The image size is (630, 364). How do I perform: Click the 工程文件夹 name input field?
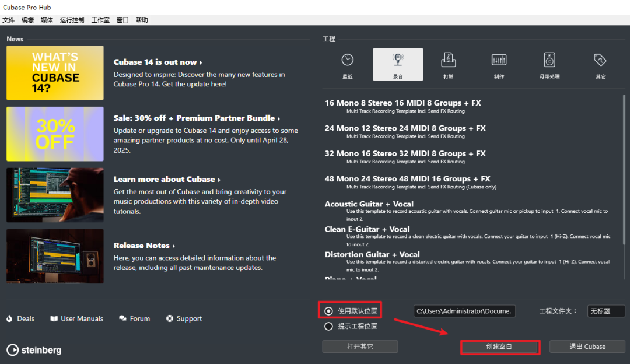pos(605,311)
